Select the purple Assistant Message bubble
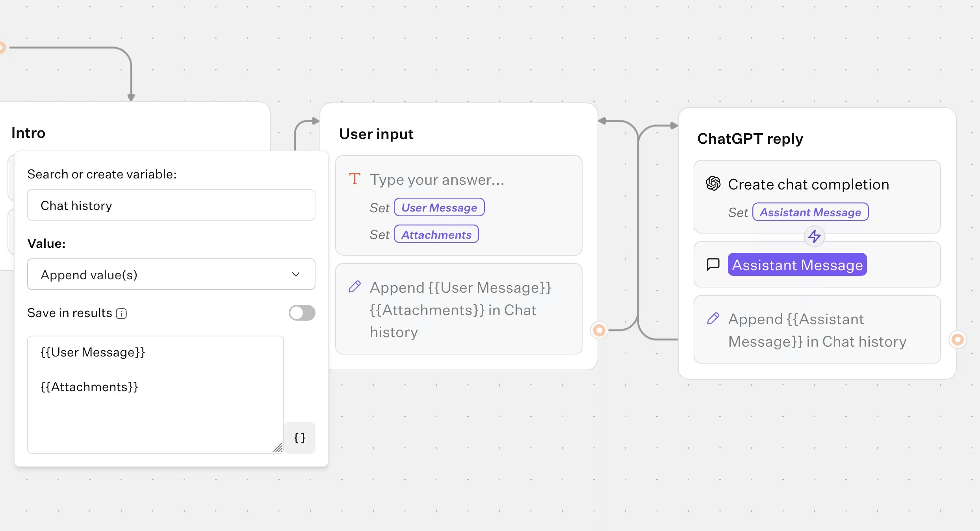 (x=797, y=265)
